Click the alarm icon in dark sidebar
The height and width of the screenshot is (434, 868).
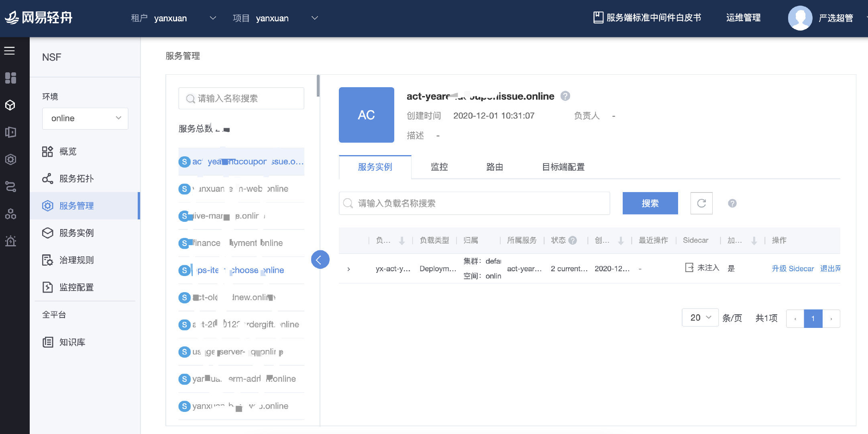(x=10, y=241)
